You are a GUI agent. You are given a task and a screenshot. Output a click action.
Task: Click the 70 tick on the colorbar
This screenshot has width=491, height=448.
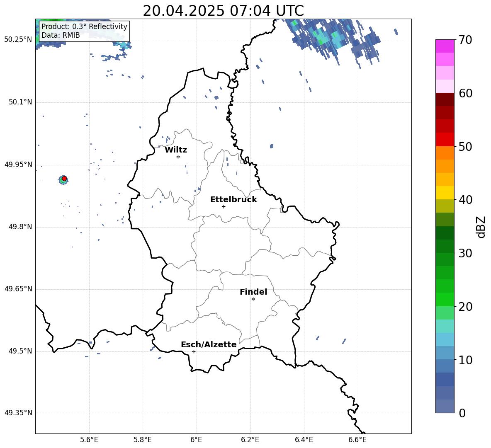click(x=465, y=40)
